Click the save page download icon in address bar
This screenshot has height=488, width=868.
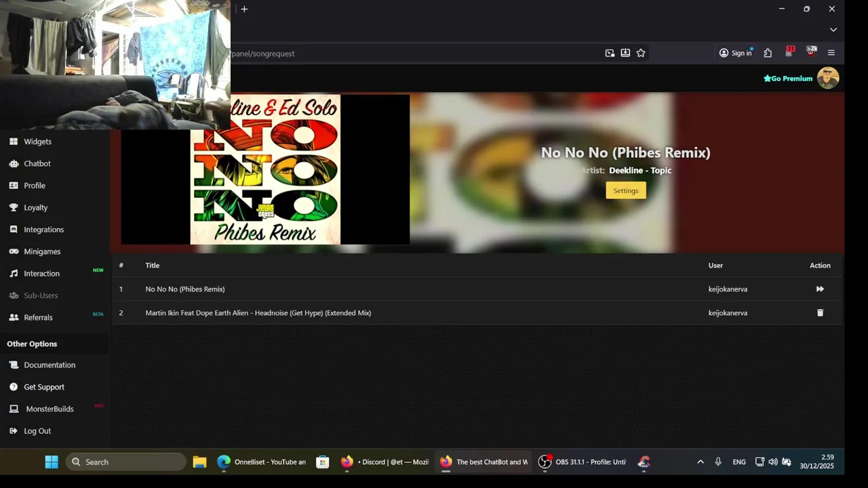[x=625, y=53]
